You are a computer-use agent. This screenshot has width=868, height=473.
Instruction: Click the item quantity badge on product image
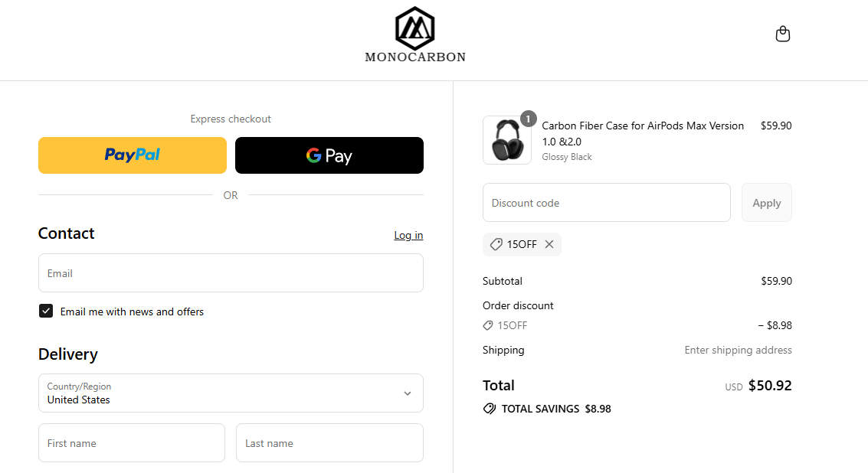(528, 119)
